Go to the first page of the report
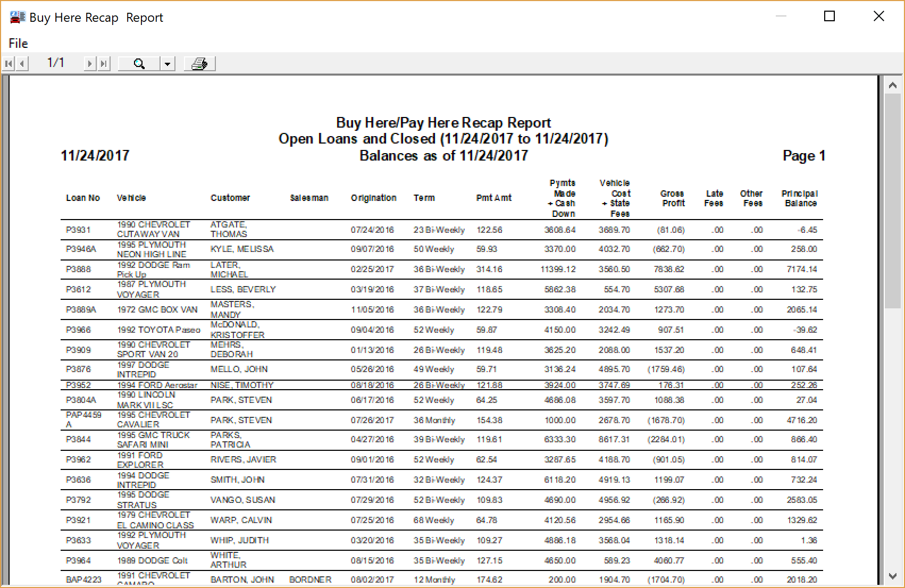The height and width of the screenshot is (588, 905). click(x=8, y=64)
